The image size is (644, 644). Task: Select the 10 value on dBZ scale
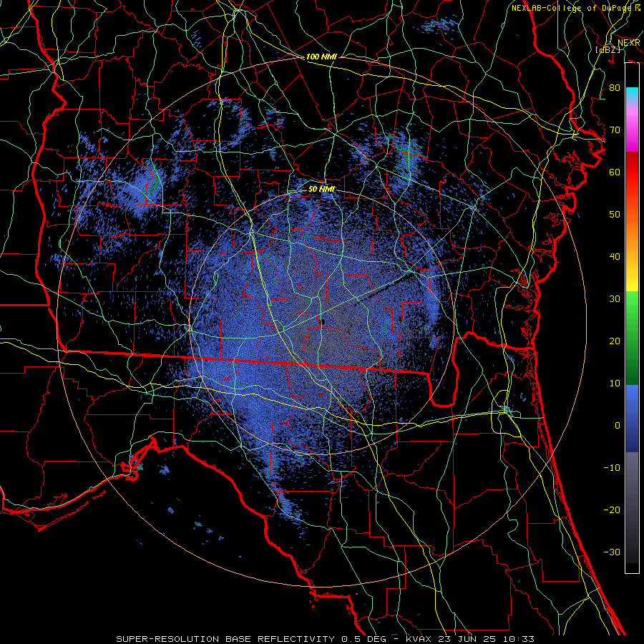[615, 384]
